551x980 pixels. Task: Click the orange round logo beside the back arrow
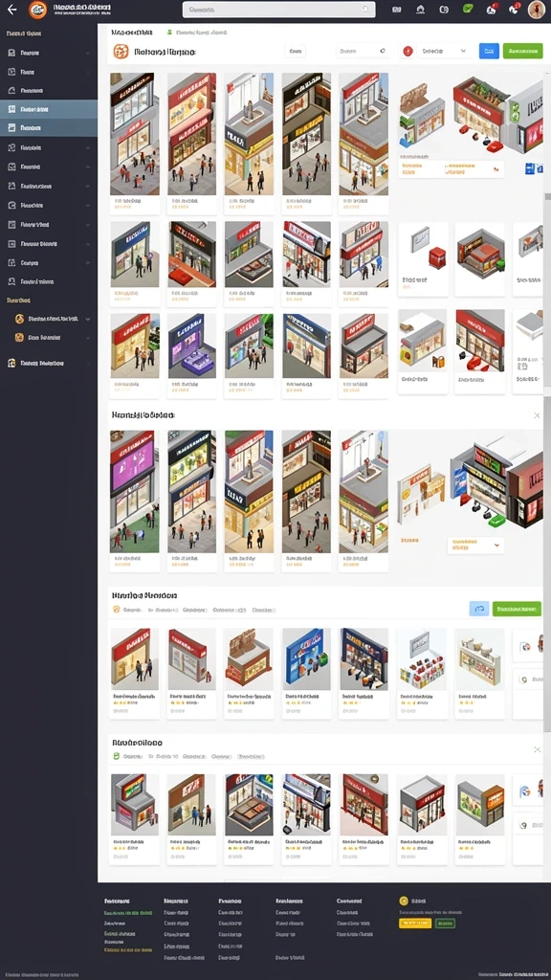37,10
